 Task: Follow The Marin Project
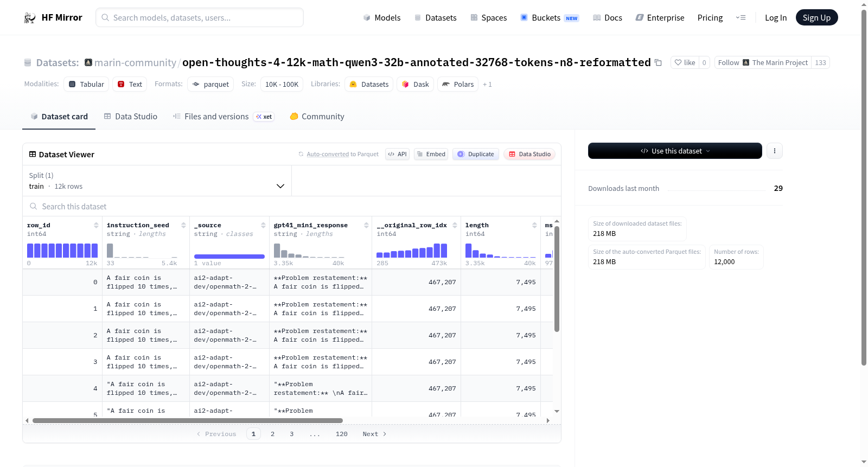coord(763,62)
